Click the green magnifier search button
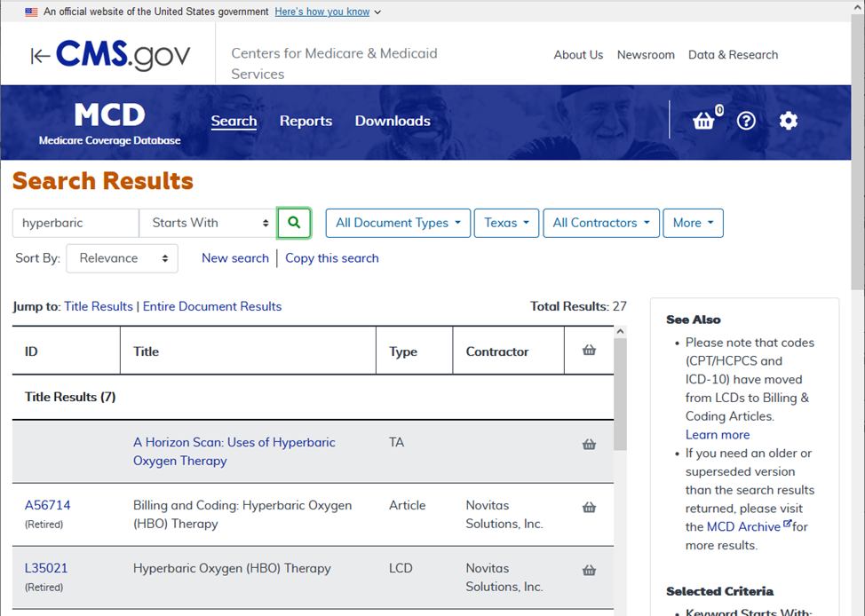865x616 pixels. (x=294, y=223)
